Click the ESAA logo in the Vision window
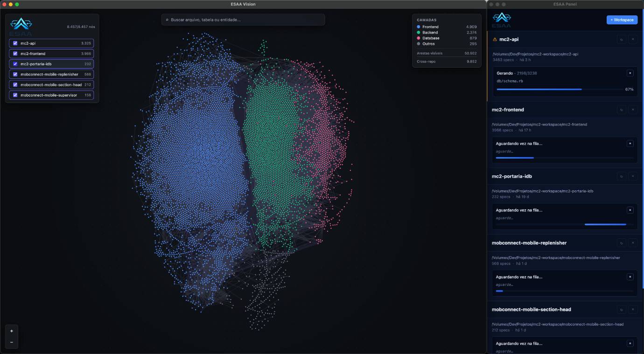Screen dimensions: 644x354 coord(21,27)
